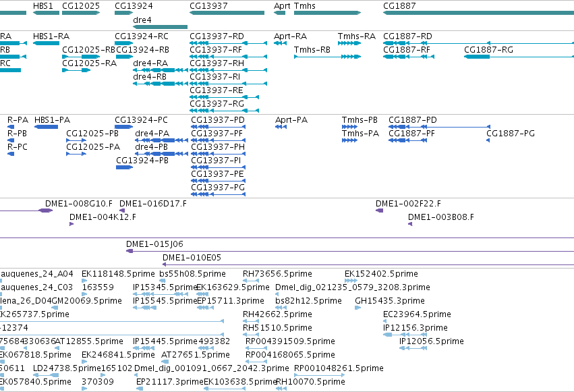Select EST bs55h08.5prime
574x392 pixels.
pyautogui.click(x=163, y=281)
